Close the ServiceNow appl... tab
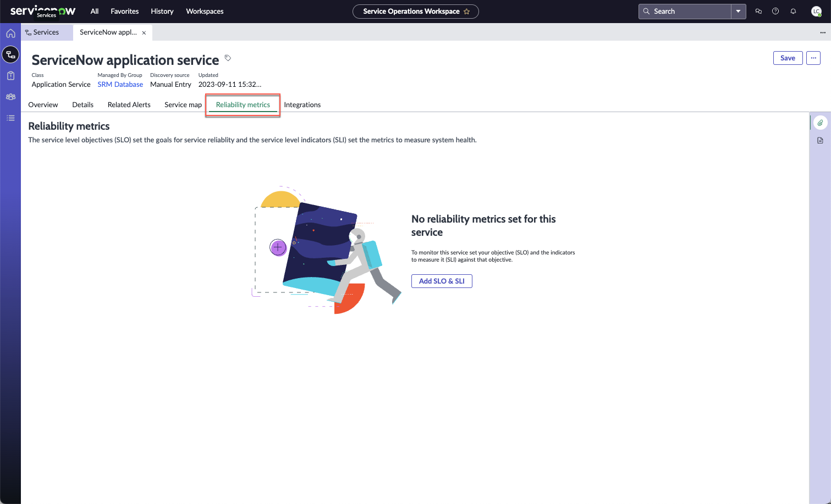 [x=144, y=33]
